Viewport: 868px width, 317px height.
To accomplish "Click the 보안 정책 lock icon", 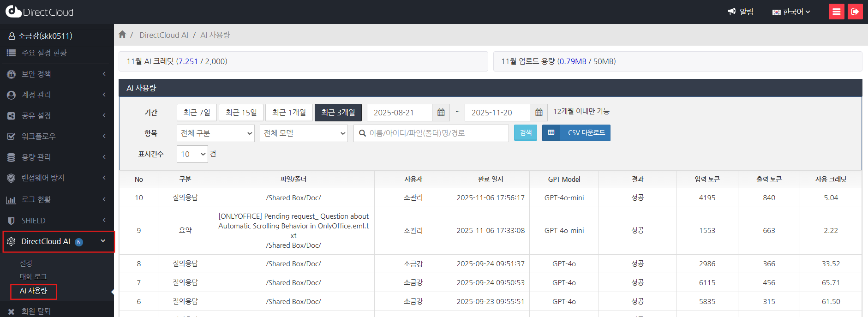I will (11, 74).
